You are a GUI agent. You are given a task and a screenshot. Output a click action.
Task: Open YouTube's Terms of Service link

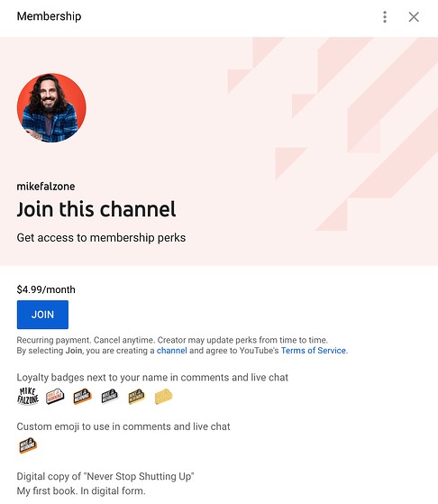314,351
